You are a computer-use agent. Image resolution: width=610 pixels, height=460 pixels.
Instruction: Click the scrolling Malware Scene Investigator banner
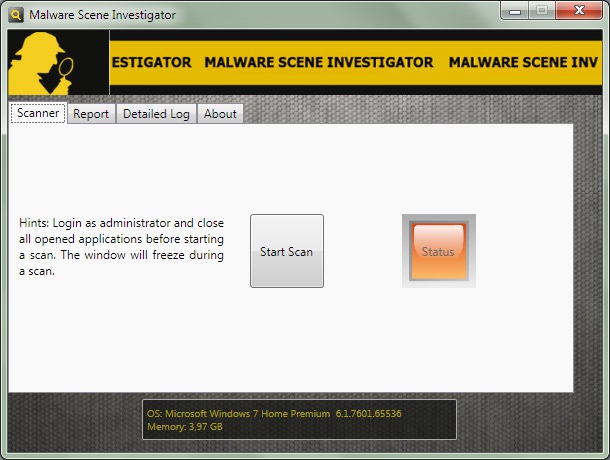pyautogui.click(x=356, y=62)
